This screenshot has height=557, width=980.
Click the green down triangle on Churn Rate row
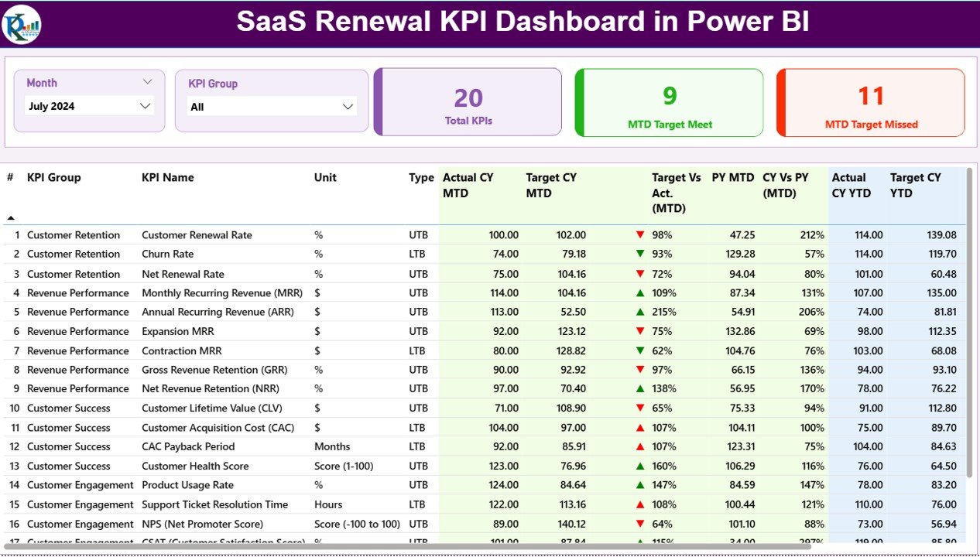point(639,254)
